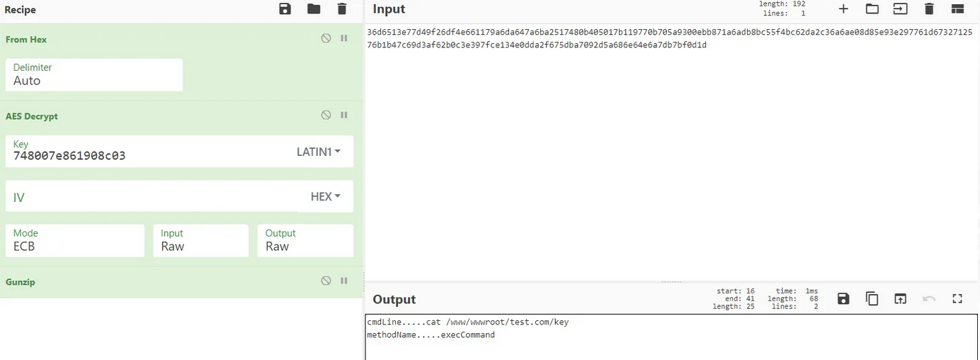The width and height of the screenshot is (980, 360).
Task: Click the AES Key input field
Action: click(x=142, y=155)
